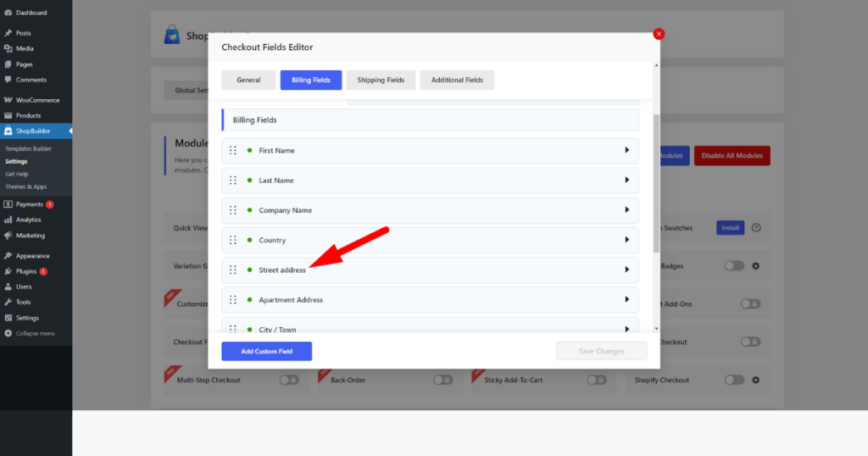Click the Analytics bar chart icon
The width and height of the screenshot is (868, 456).
point(8,220)
